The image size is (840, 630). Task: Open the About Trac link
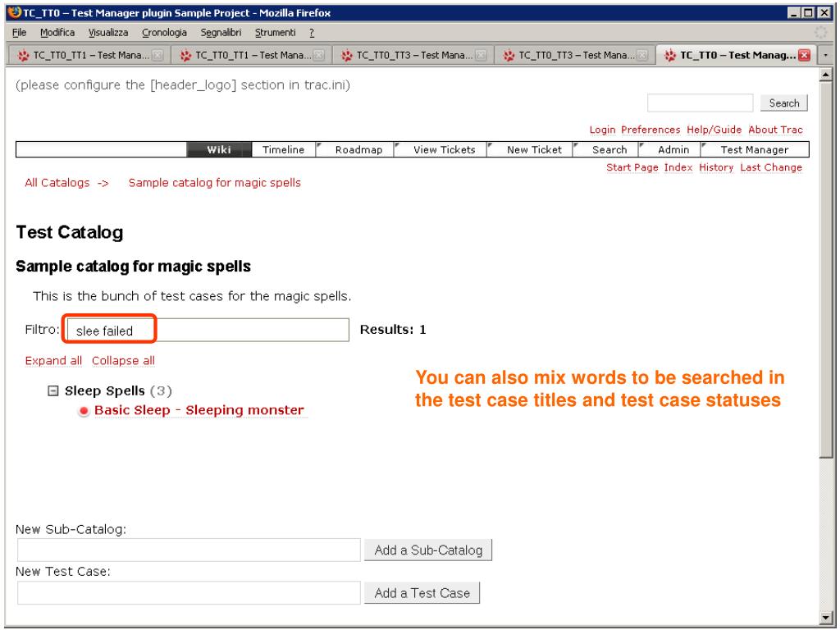pyautogui.click(x=775, y=130)
